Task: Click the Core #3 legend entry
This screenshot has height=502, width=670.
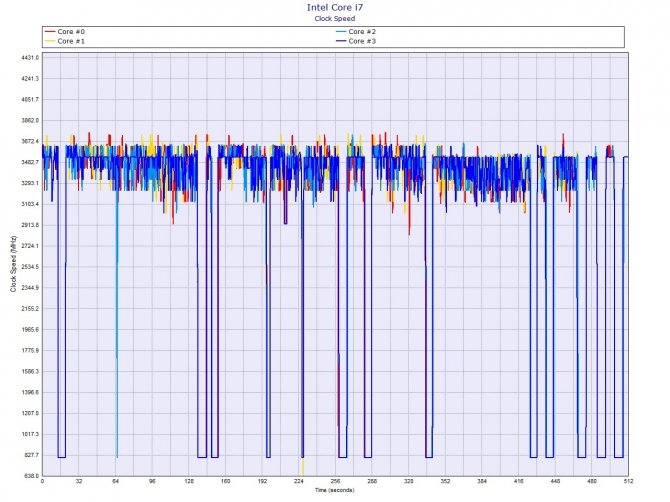Action: [356, 41]
